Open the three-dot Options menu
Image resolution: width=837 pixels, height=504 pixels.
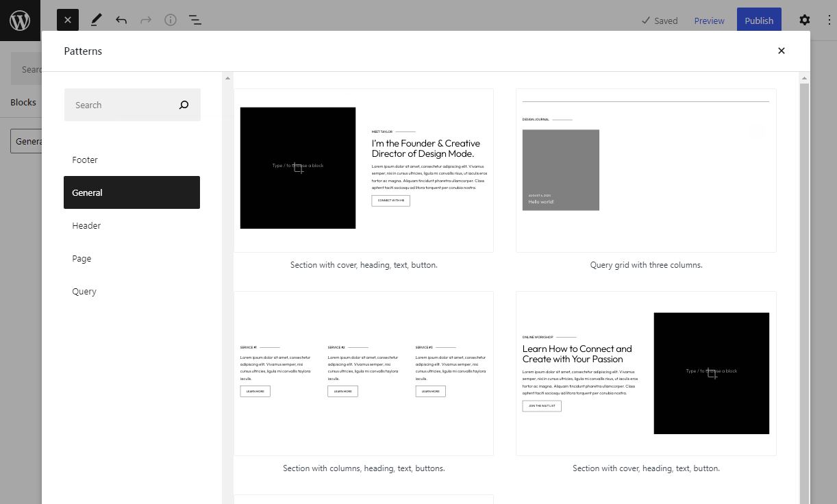829,21
